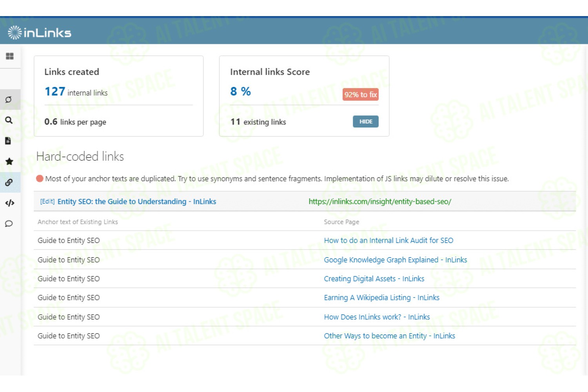Open the code brackets icon in sidebar
Image resolution: width=588 pixels, height=392 pixels.
pyautogui.click(x=10, y=203)
